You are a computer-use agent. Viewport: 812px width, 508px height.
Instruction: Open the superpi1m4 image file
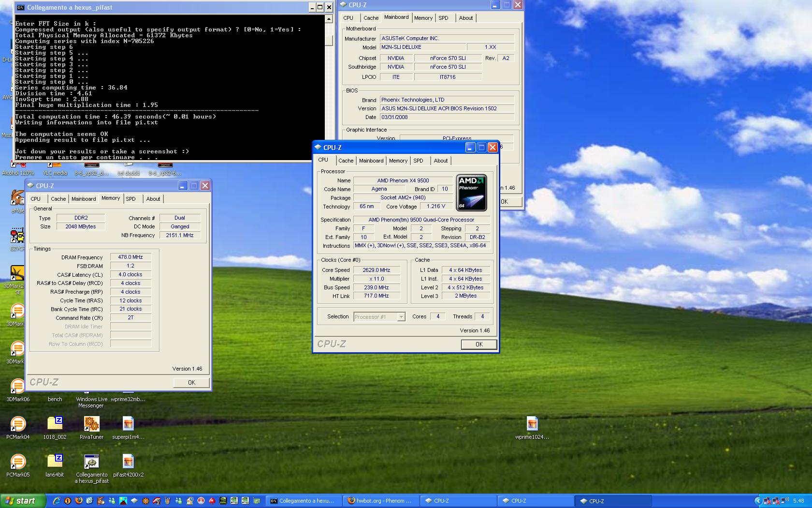pos(128,428)
